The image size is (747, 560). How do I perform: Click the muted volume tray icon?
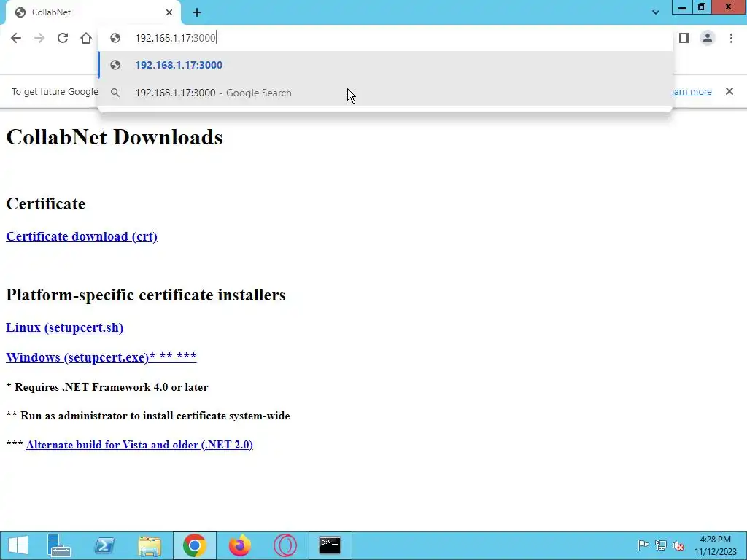point(678,545)
